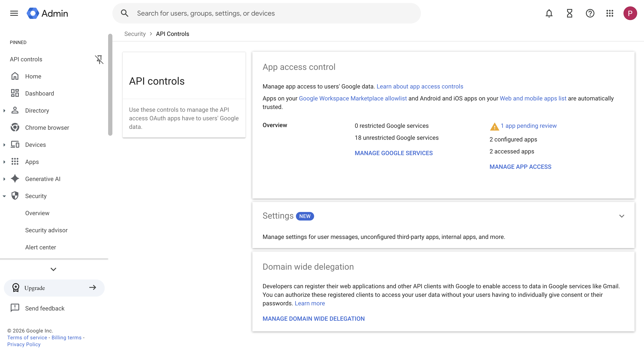Click the Directory person icon
This screenshot has width=644, height=353.
point(15,110)
